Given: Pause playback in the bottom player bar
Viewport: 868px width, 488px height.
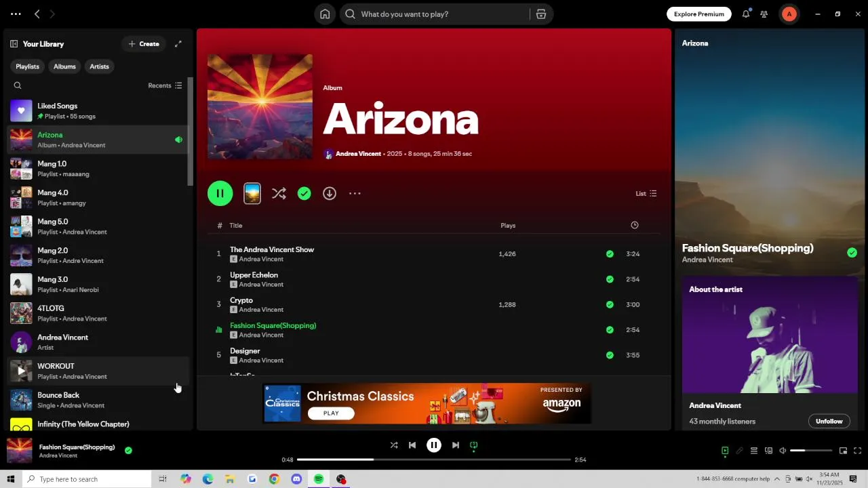Looking at the screenshot, I should [434, 445].
